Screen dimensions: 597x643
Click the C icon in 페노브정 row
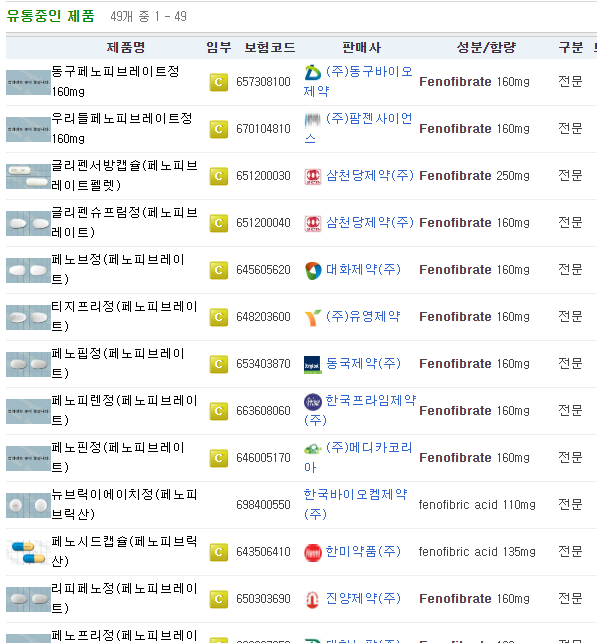coord(219,270)
